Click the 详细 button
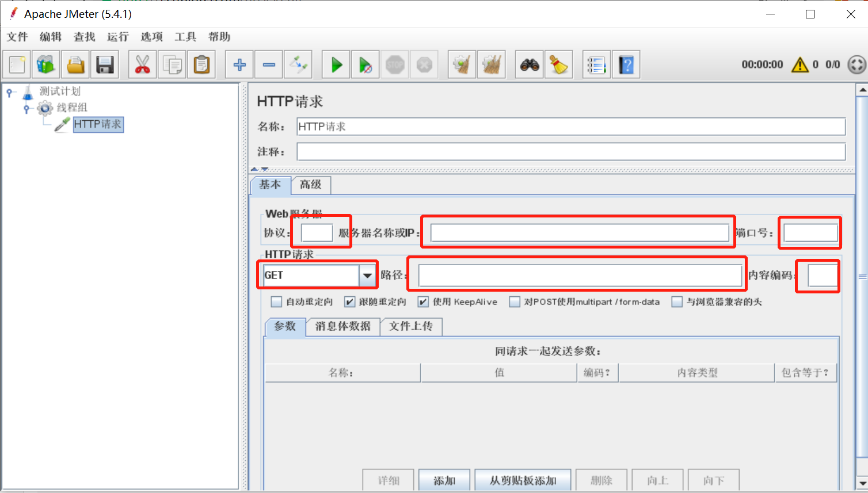The image size is (868, 493). [x=389, y=480]
